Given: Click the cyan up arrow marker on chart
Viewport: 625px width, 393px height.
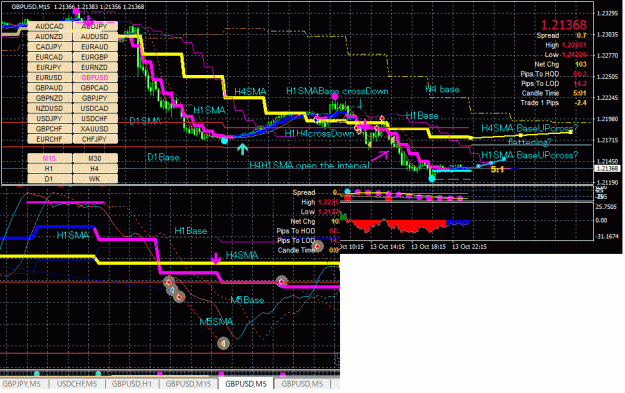Looking at the screenshot, I should pos(243,149).
